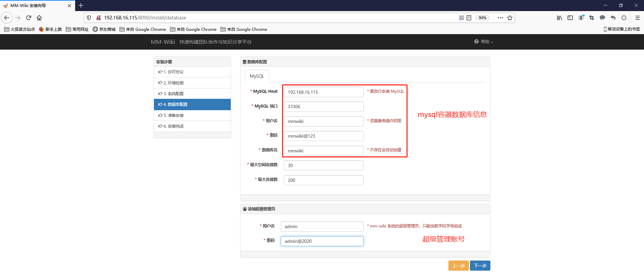This screenshot has width=644, height=280.
Task: Click the database 密码 field mmwiki@123
Action: click(324, 136)
